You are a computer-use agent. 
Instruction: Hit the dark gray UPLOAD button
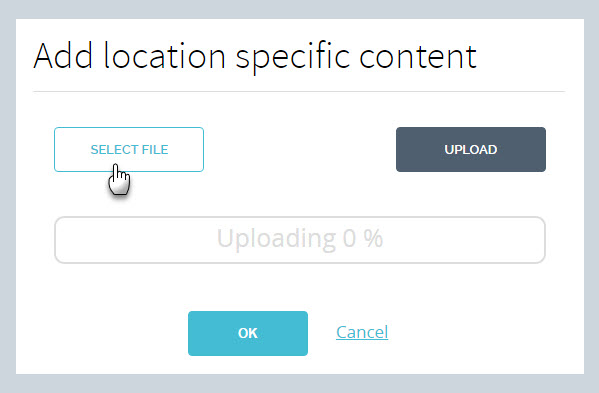(x=471, y=149)
